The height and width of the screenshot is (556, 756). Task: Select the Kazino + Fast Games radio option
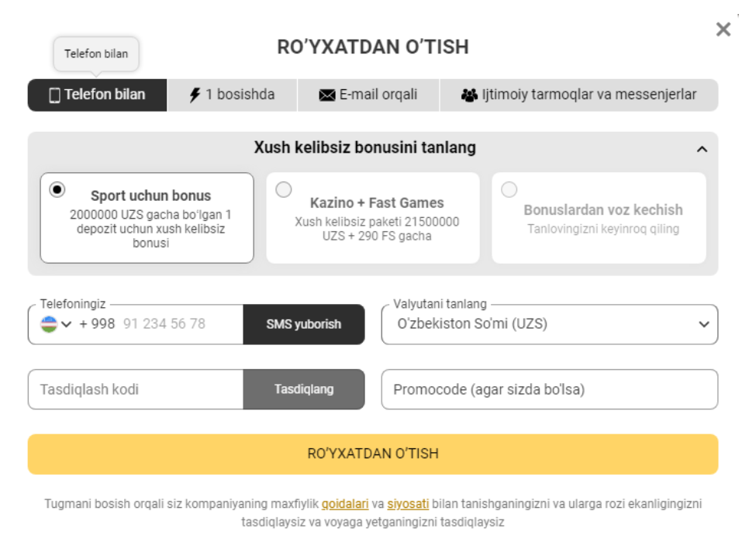pyautogui.click(x=284, y=189)
